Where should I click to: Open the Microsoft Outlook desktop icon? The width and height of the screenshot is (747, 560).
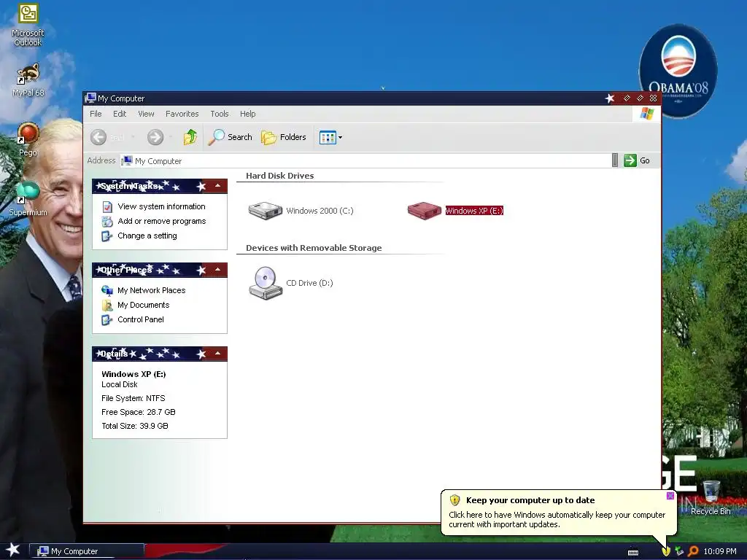coord(28,25)
